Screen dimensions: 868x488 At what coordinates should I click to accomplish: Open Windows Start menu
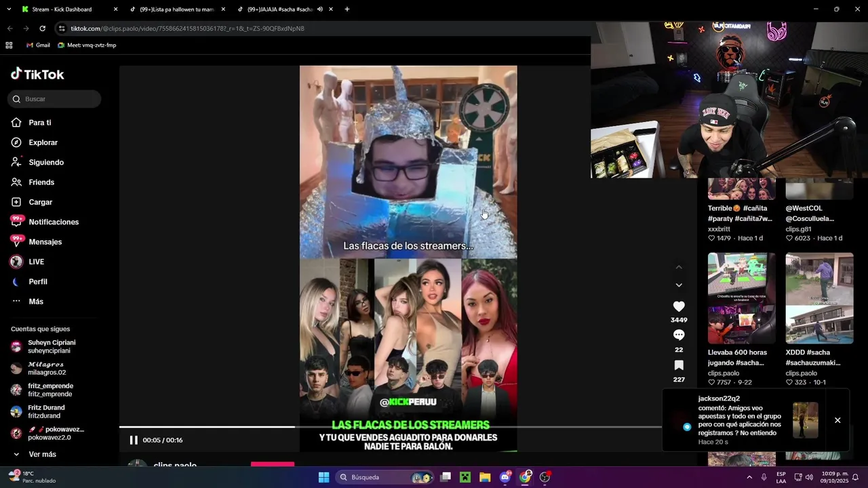[323, 477]
